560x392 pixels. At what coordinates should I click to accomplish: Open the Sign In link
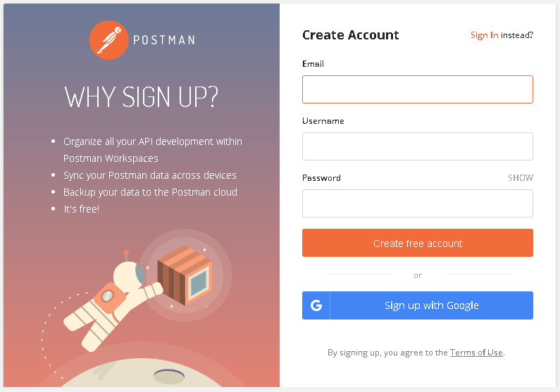[485, 35]
